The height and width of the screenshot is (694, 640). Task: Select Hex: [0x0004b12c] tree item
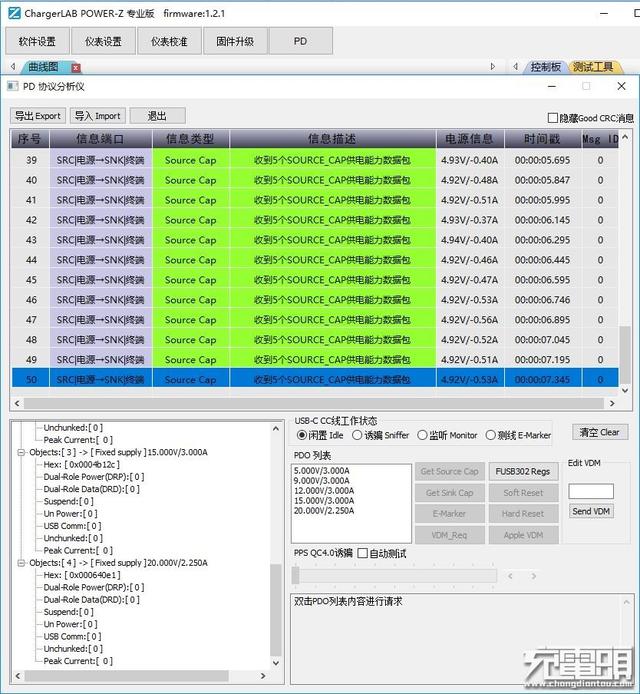click(x=82, y=465)
